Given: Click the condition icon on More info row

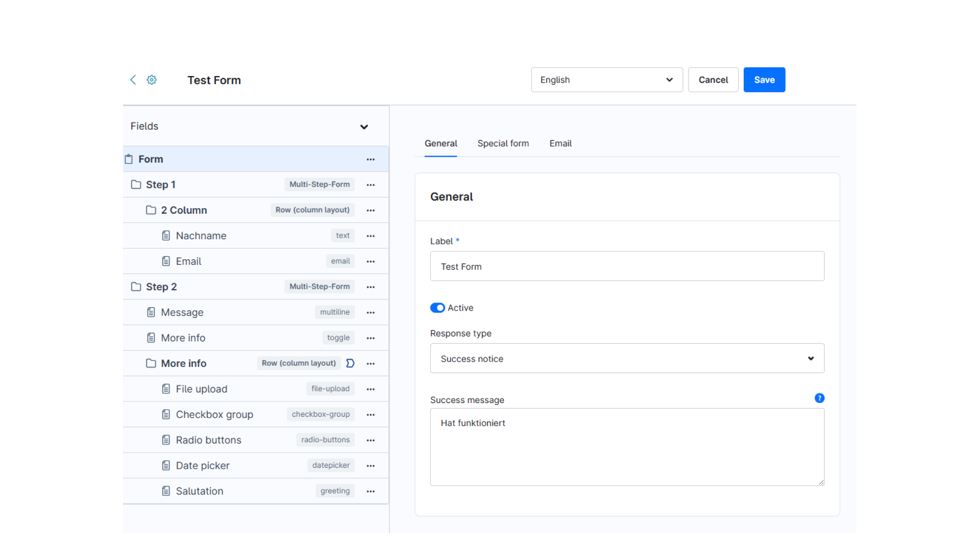Looking at the screenshot, I should [350, 363].
